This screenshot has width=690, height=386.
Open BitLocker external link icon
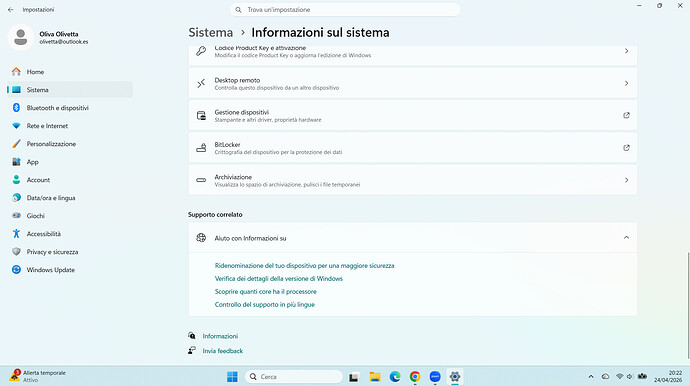626,148
